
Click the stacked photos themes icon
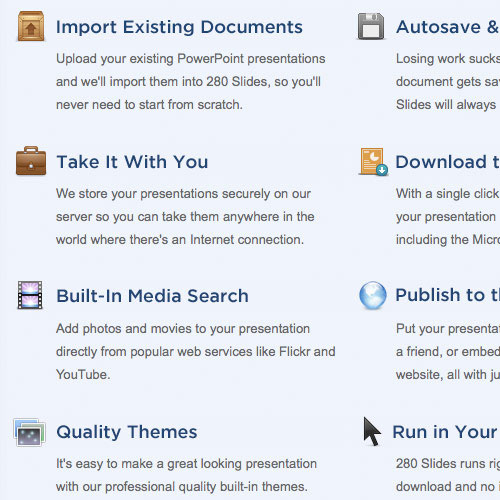tap(30, 432)
